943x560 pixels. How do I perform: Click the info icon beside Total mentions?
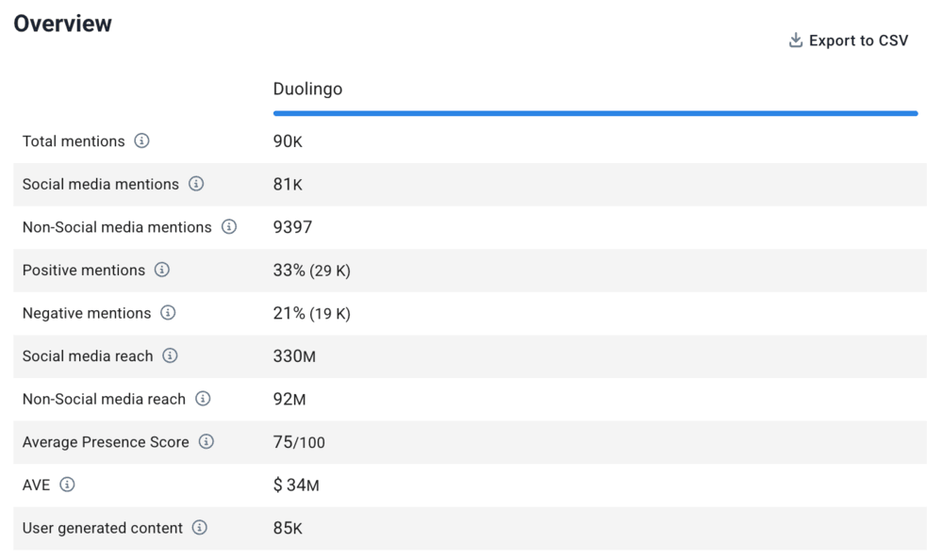point(141,141)
